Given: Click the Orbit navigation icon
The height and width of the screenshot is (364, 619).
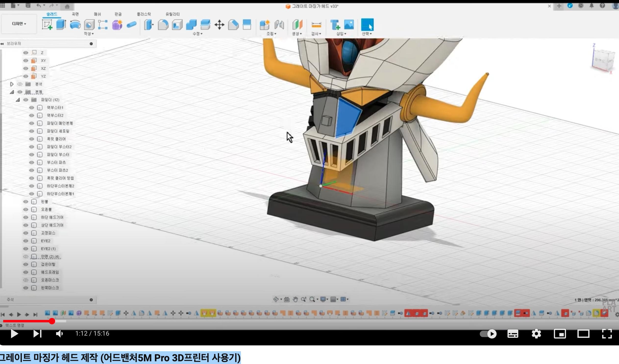Looking at the screenshot, I should (x=276, y=299).
